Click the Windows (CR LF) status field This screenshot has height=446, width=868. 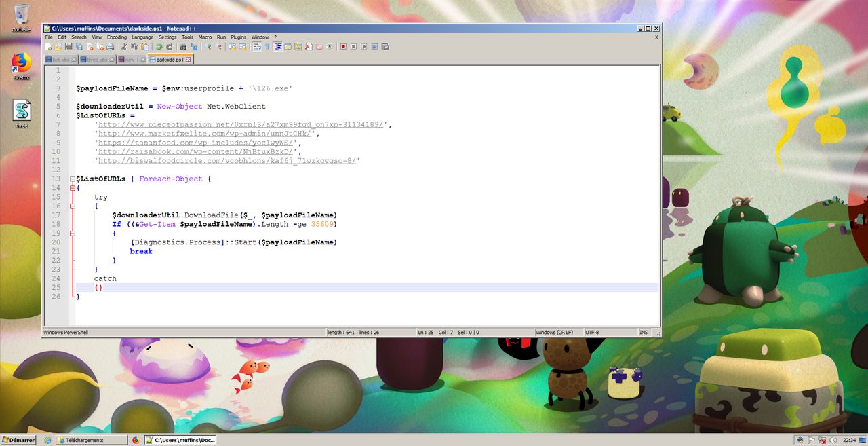pos(557,332)
